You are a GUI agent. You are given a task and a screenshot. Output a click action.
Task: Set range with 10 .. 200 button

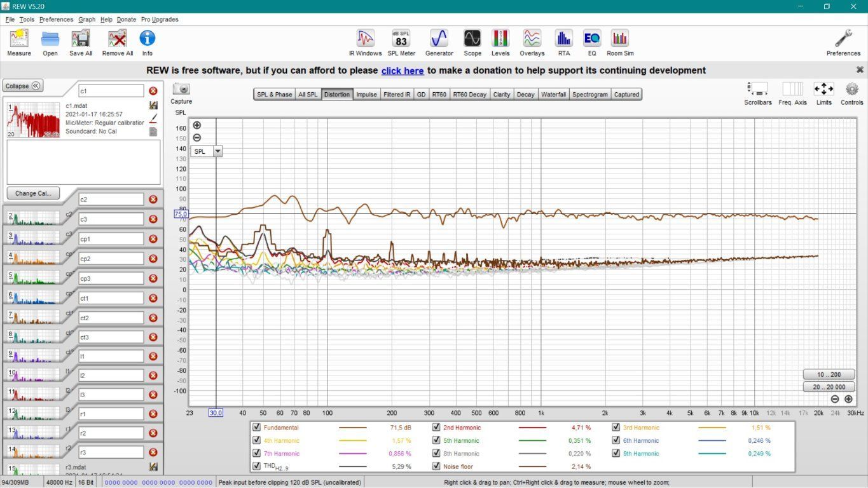(x=827, y=374)
